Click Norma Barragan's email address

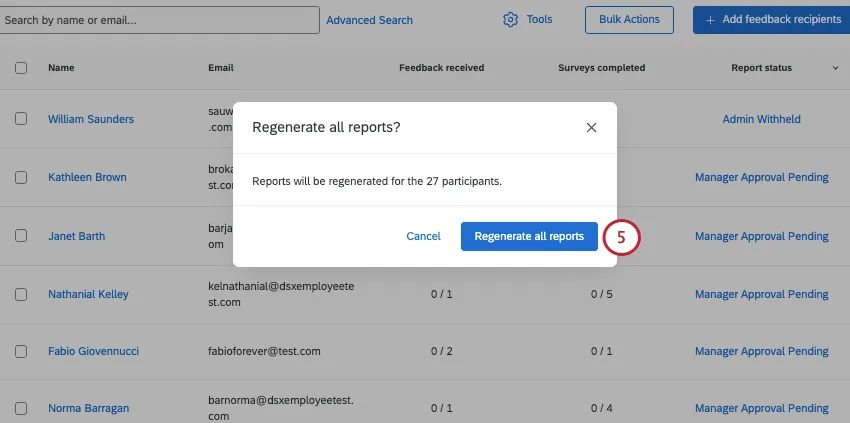281,408
